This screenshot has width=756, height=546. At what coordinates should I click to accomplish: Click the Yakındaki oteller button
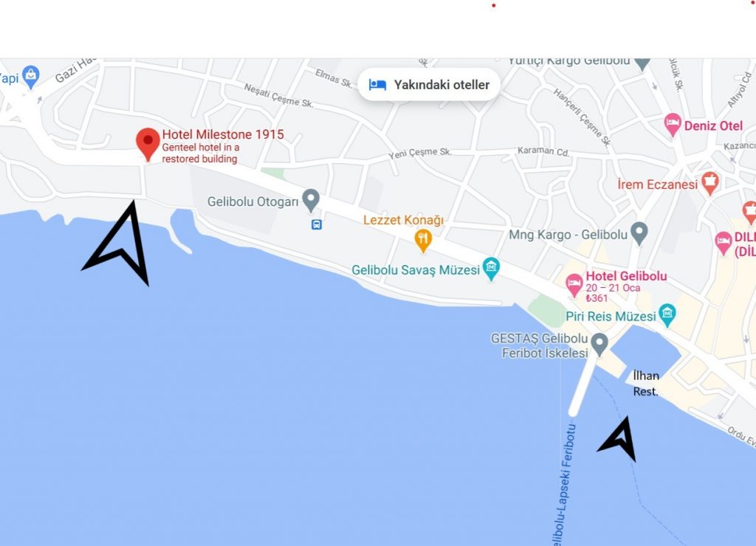(x=429, y=85)
